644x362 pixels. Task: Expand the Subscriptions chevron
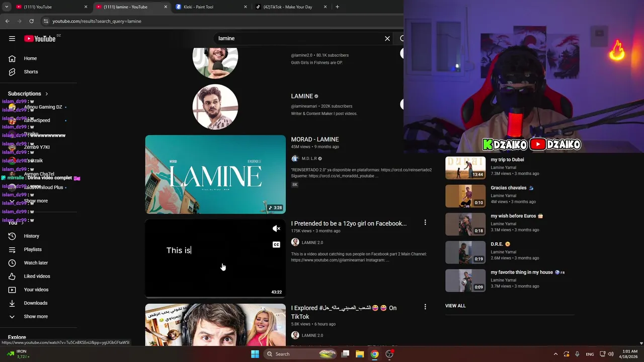tap(47, 94)
